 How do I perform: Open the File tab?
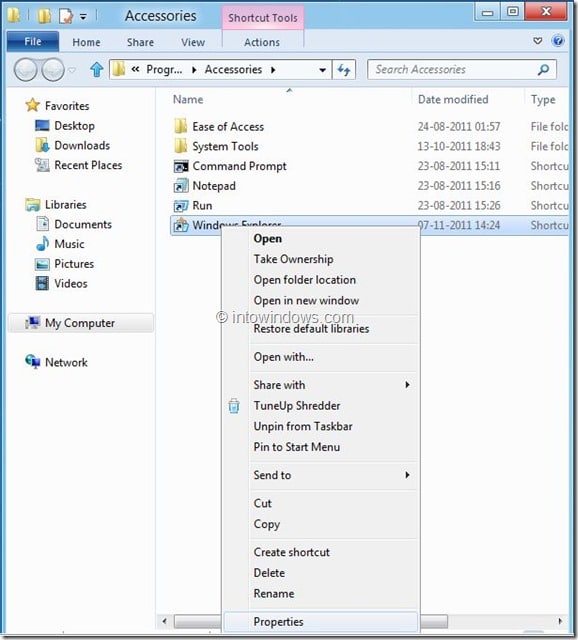click(33, 42)
